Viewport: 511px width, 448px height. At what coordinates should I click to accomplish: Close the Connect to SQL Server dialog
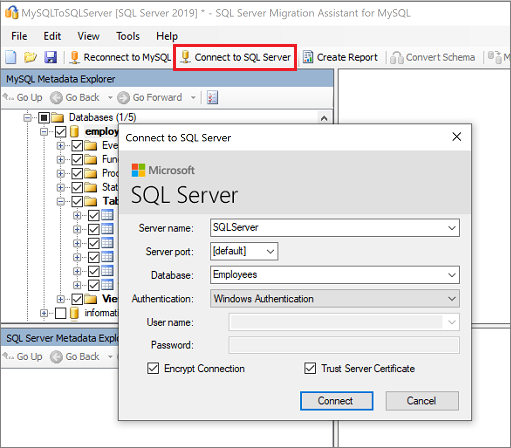pyautogui.click(x=456, y=136)
